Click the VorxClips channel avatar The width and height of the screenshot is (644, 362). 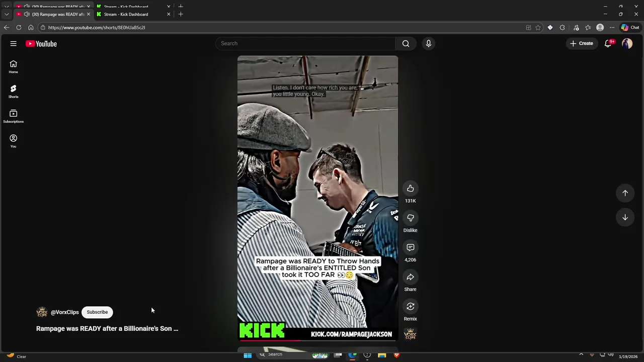[42, 312]
